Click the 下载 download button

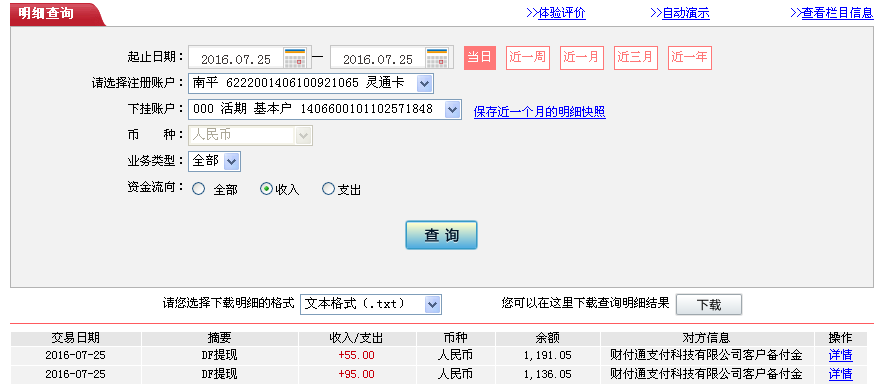(x=709, y=305)
